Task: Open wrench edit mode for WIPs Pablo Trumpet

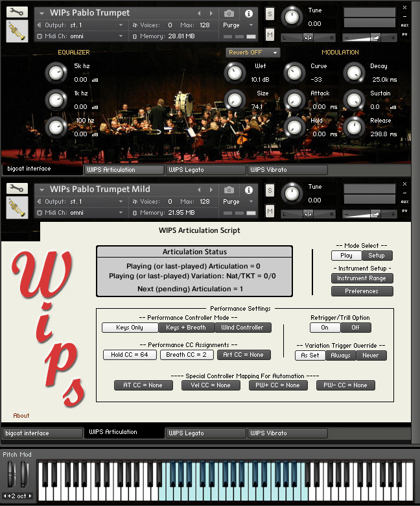Action: pos(17,12)
